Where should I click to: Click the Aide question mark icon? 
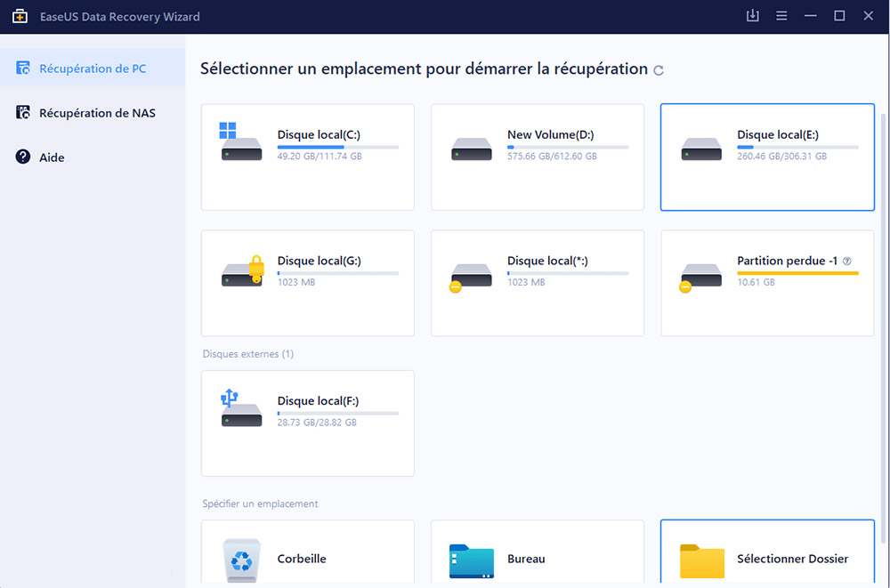pos(23,157)
